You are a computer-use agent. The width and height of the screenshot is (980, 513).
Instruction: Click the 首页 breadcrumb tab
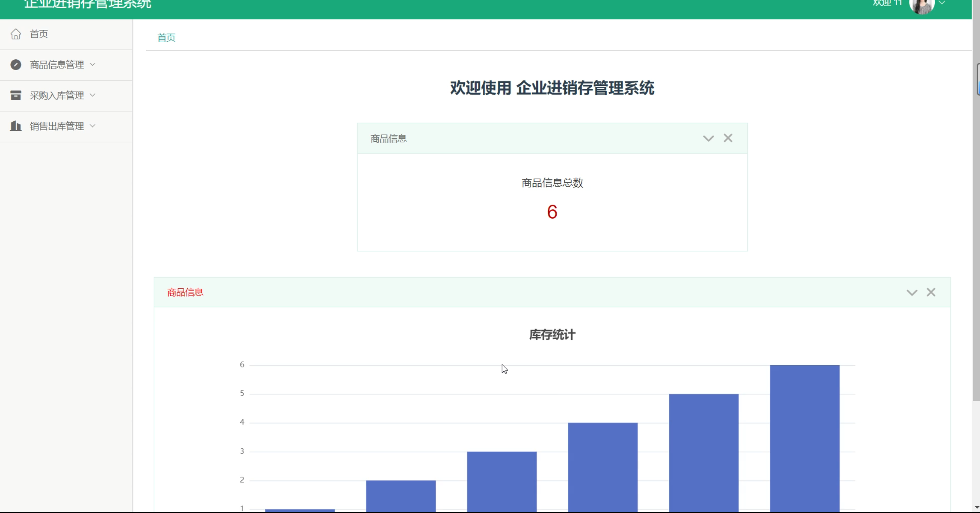coord(167,38)
